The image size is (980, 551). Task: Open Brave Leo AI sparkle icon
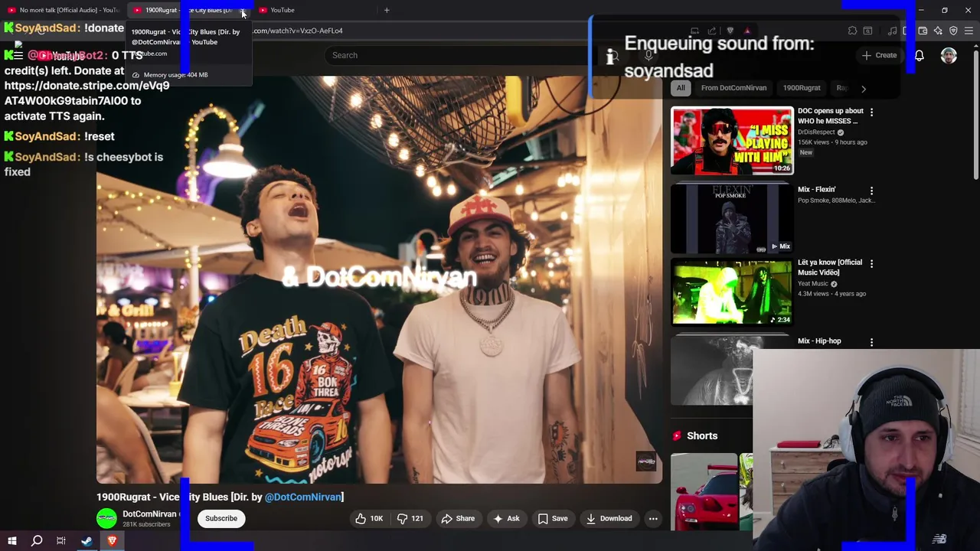[x=938, y=31]
